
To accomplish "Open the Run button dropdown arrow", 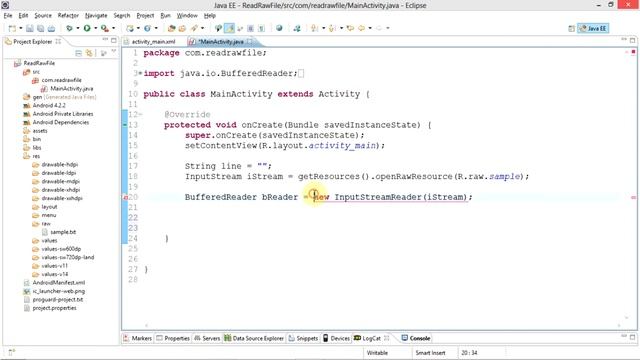I will [96, 28].
